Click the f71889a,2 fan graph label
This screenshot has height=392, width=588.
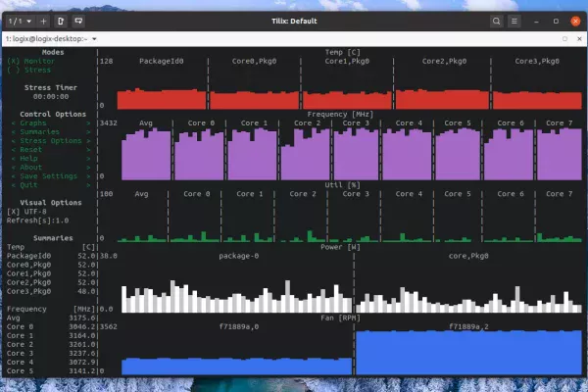point(468,326)
